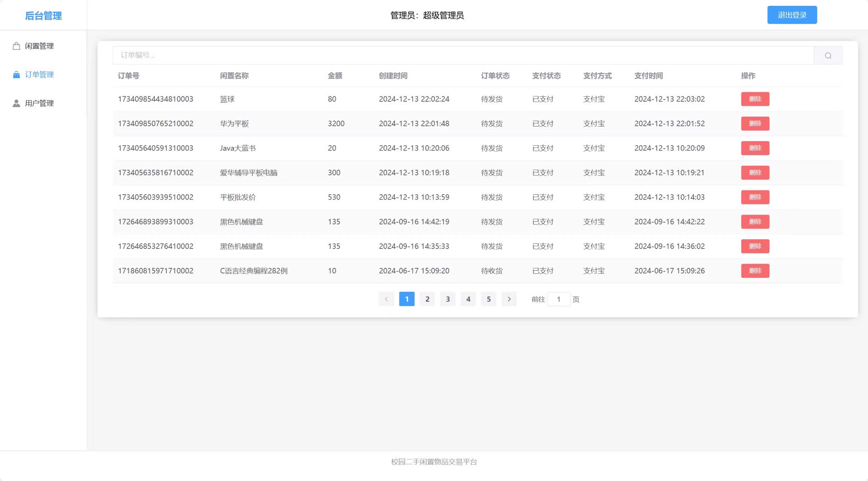
Task: Go to next page with right arrow
Action: point(509,299)
